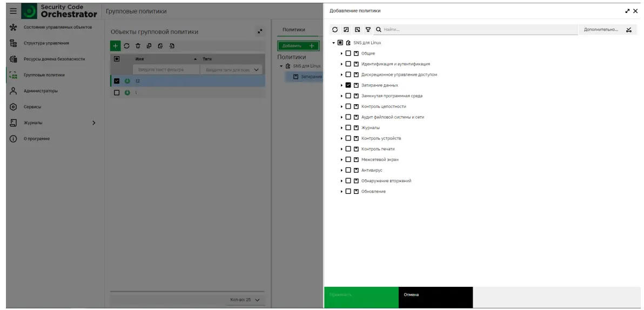Toggle the SNS для Linux root checkbox
The image size is (644, 310).
point(340,43)
